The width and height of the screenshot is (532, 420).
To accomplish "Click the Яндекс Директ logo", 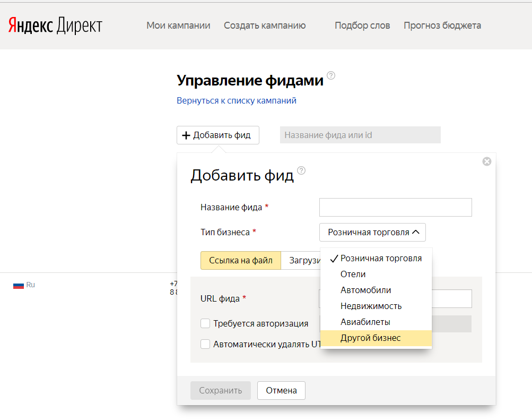I will [55, 25].
